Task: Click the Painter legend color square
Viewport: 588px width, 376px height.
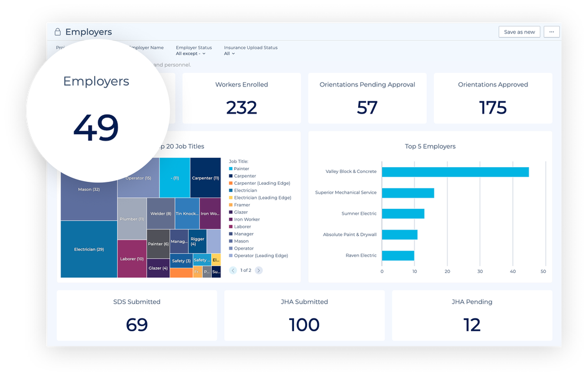Action: pyautogui.click(x=231, y=169)
